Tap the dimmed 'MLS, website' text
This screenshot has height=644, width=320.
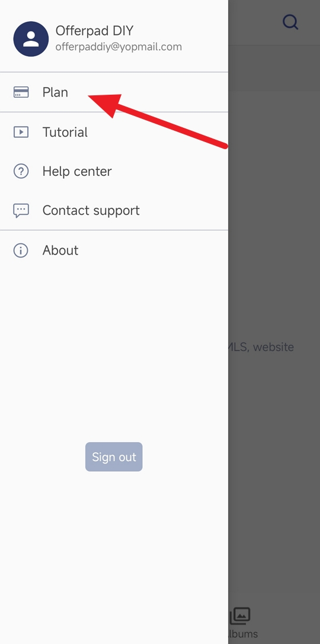pos(261,347)
